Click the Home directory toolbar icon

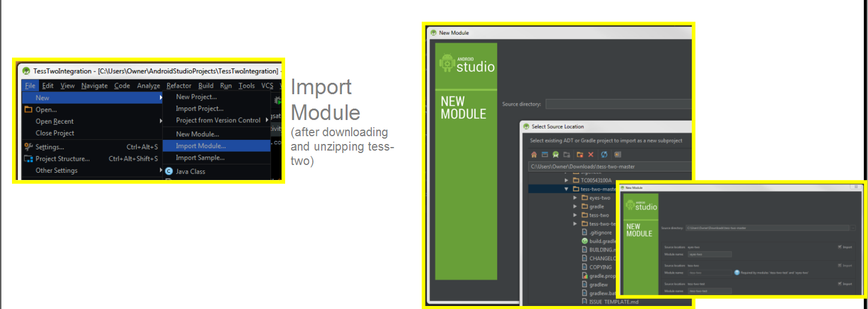[x=534, y=155]
